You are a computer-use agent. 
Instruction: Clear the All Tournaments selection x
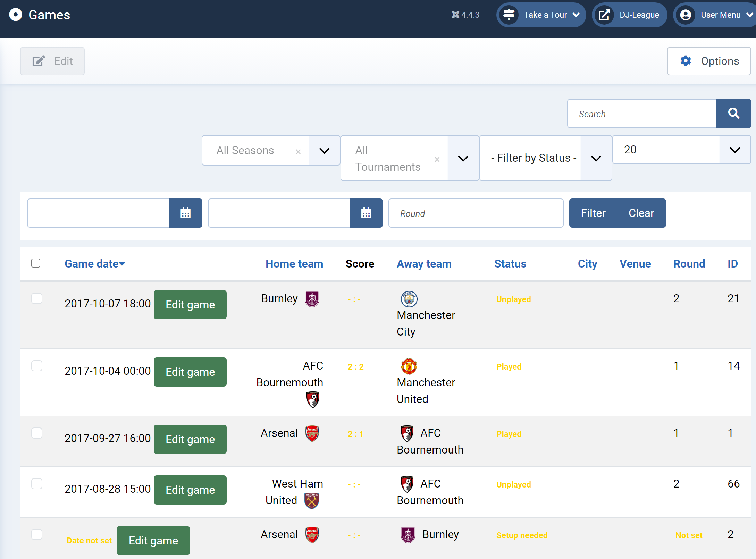click(x=437, y=159)
